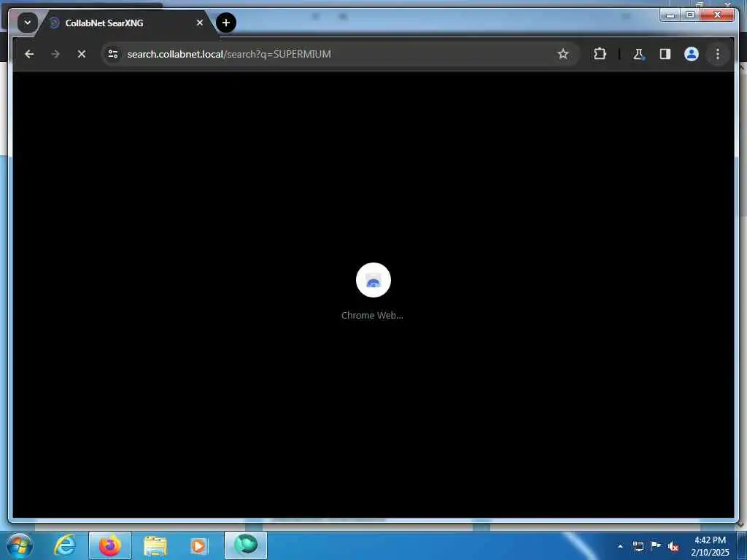
Task: Bookmark this page with the star
Action: [x=562, y=54]
